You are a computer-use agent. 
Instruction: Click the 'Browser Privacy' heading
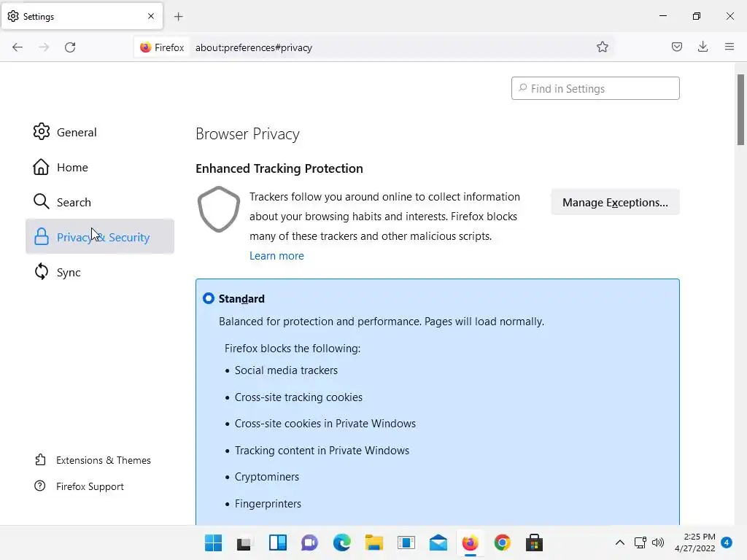247,134
